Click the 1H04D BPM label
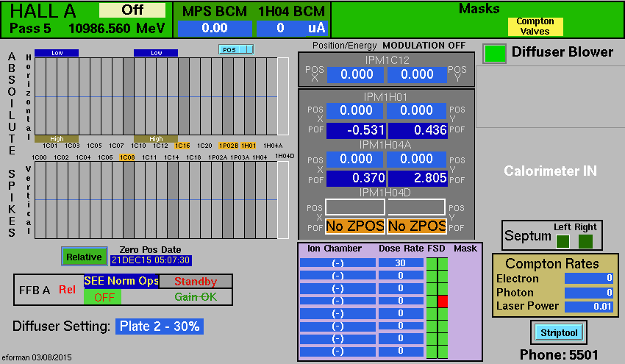The image size is (625, 364). 285,156
